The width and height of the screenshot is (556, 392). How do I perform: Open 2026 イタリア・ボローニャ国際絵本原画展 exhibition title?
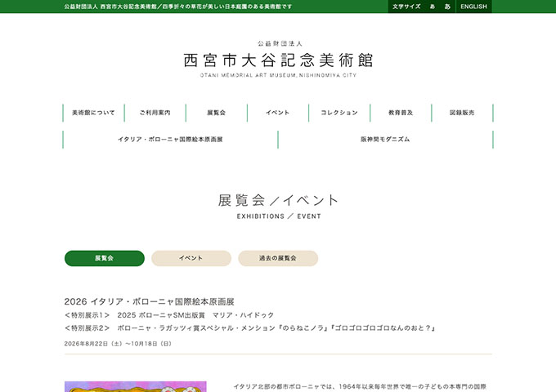click(x=150, y=301)
